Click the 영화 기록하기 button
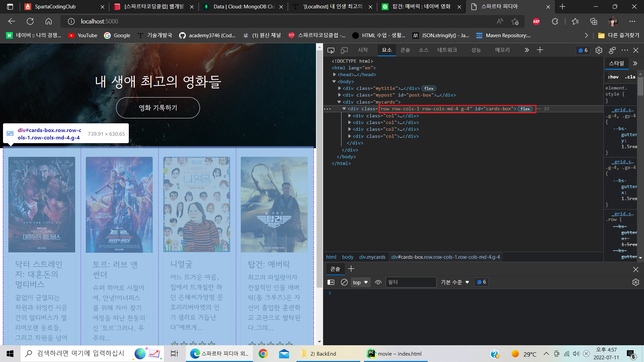The width and height of the screenshot is (644, 362). point(158,108)
